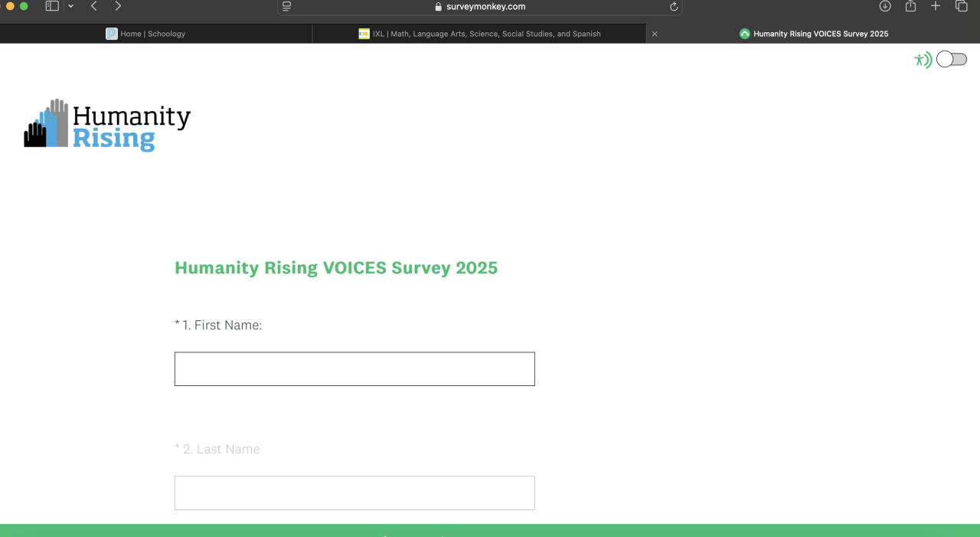
Task: Expand the sidebar tab group dropdown arrow
Action: pos(71,6)
